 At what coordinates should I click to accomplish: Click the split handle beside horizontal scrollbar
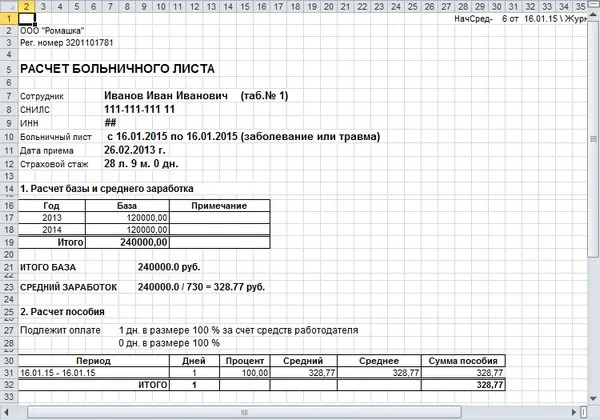583,412
